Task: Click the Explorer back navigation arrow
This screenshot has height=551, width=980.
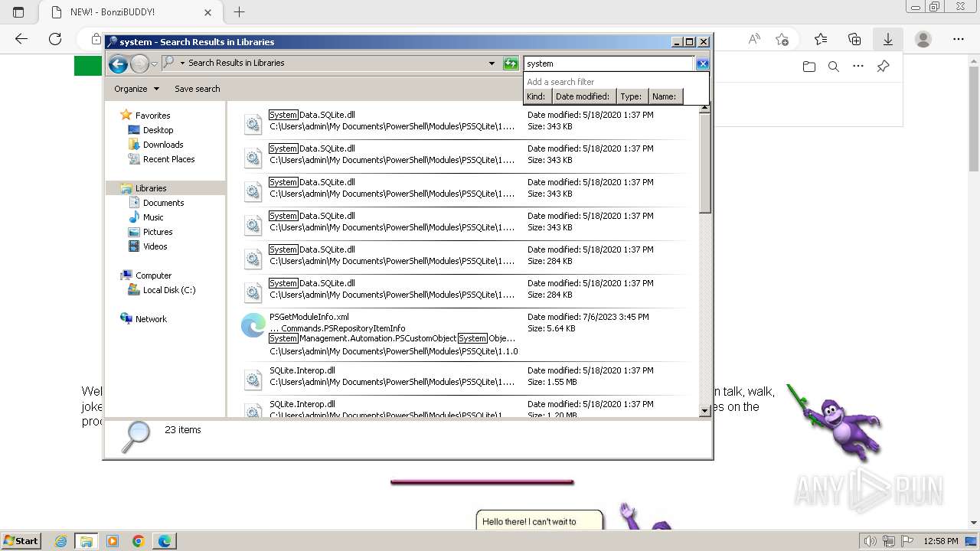Action: coord(118,64)
